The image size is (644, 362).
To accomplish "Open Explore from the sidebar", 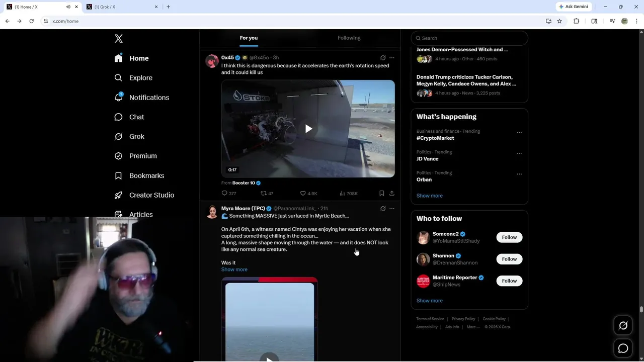I will tap(134, 78).
